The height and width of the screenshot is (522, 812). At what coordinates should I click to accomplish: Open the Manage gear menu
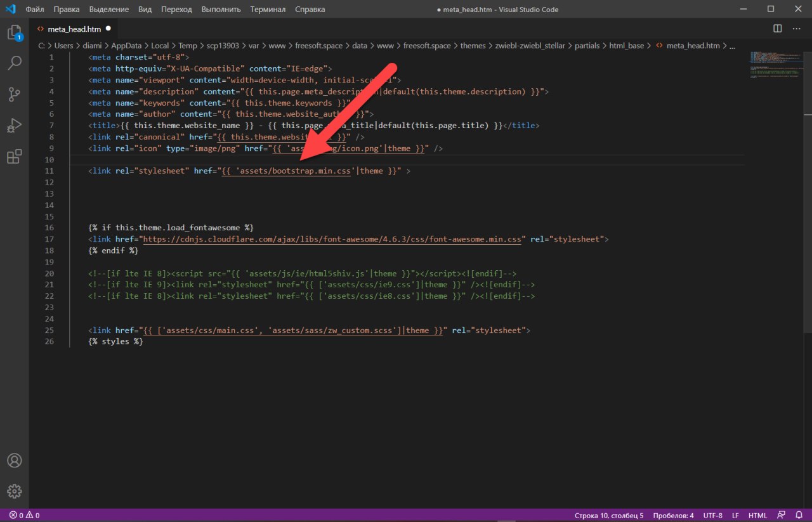click(14, 491)
